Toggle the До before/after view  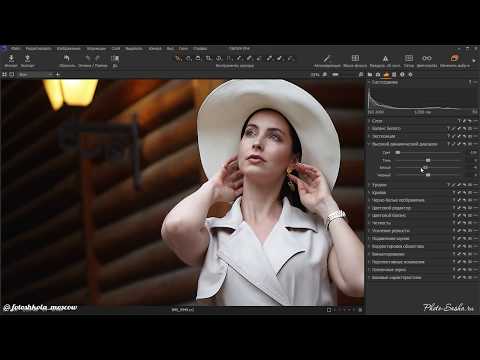(x=115, y=59)
